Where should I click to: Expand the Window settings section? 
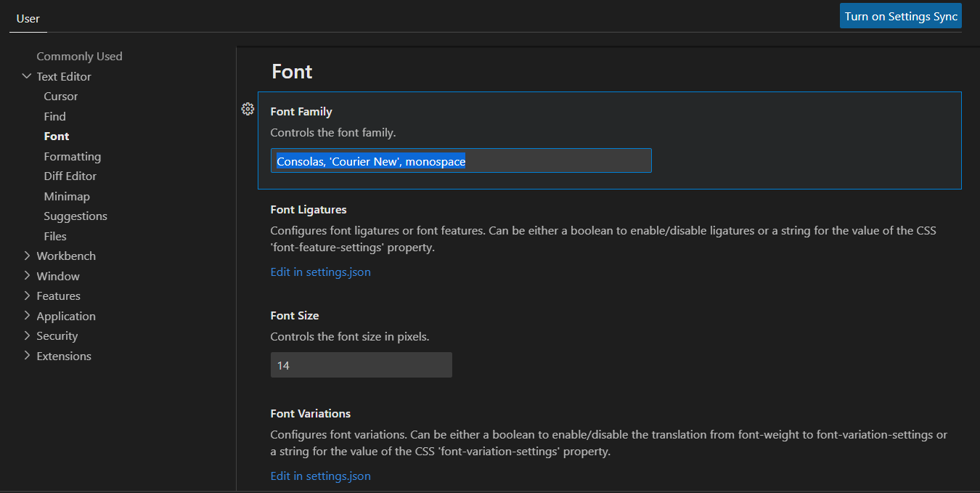tap(27, 276)
